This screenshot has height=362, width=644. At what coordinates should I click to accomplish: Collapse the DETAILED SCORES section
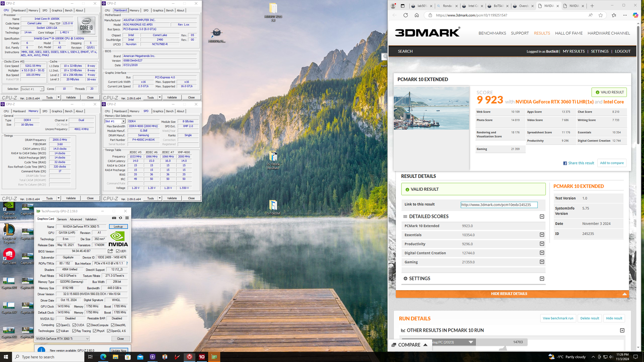pyautogui.click(x=542, y=217)
